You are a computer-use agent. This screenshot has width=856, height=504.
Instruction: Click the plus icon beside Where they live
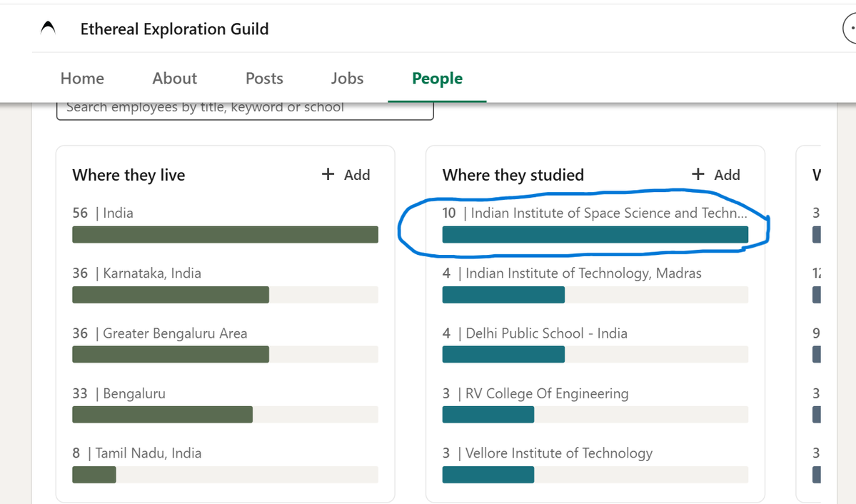(328, 174)
